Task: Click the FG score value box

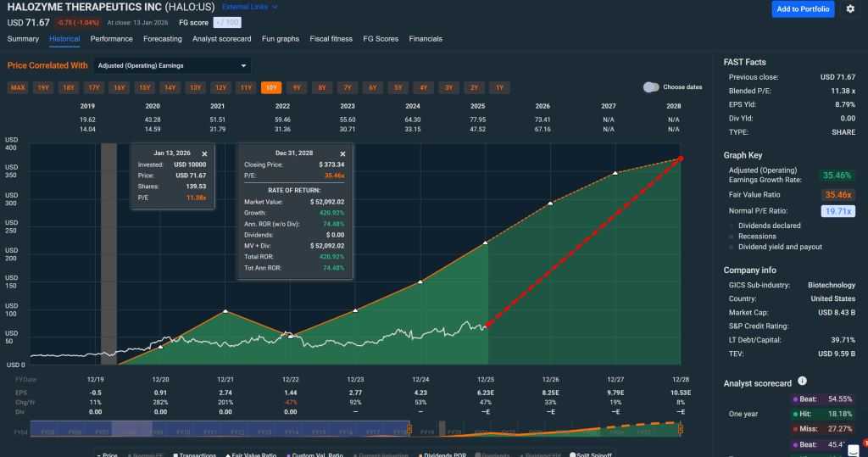Action: click(x=227, y=23)
